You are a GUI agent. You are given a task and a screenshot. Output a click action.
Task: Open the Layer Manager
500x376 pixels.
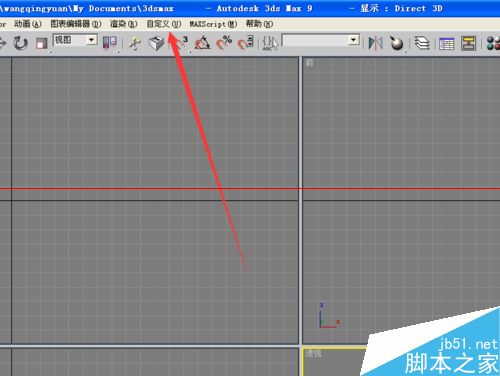422,43
